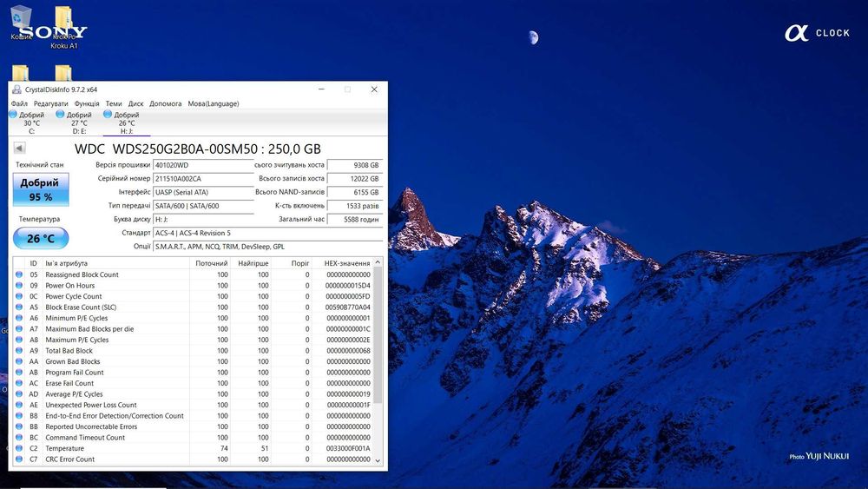The width and height of the screenshot is (868, 489).
Task: Click the drive letter field H: J:
Action: [202, 219]
